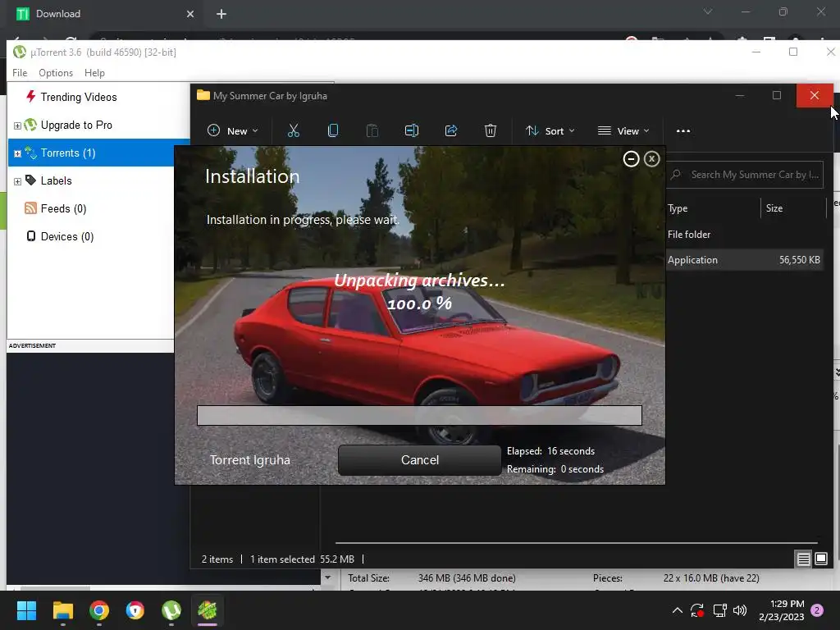Image resolution: width=840 pixels, height=630 pixels.
Task: Click the volume speaker tray icon
Action: coord(740,610)
